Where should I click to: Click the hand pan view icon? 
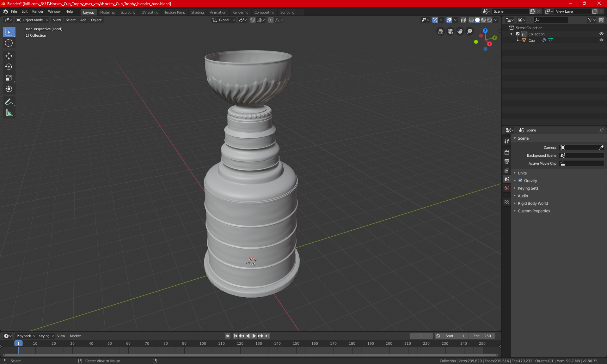coord(460,31)
